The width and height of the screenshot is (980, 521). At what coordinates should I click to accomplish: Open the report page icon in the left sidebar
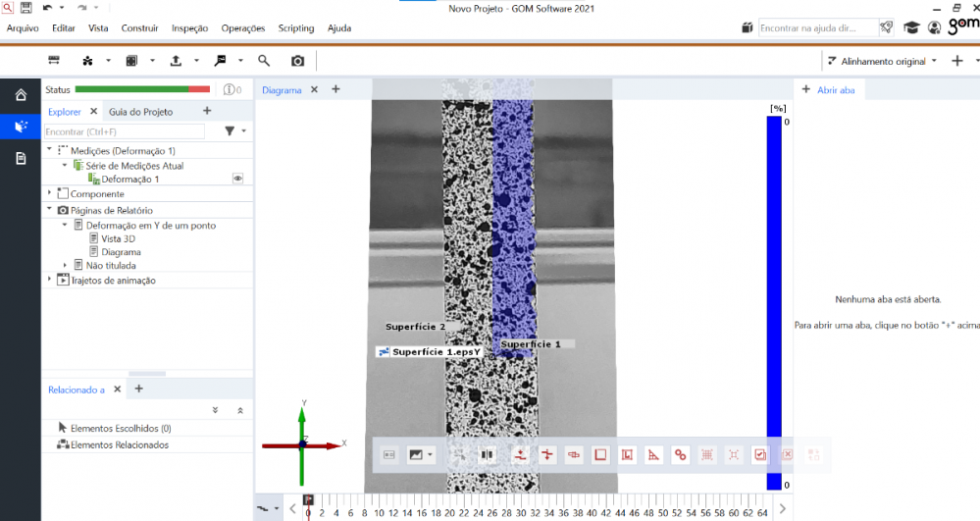pyautogui.click(x=21, y=158)
